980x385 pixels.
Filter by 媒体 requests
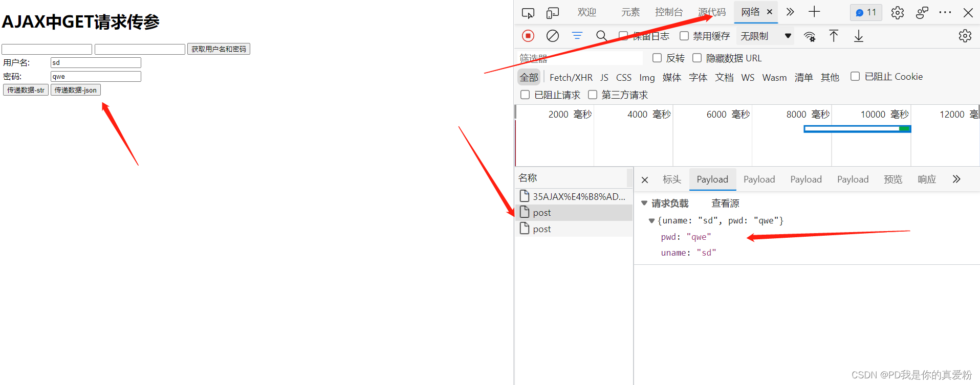tap(672, 77)
